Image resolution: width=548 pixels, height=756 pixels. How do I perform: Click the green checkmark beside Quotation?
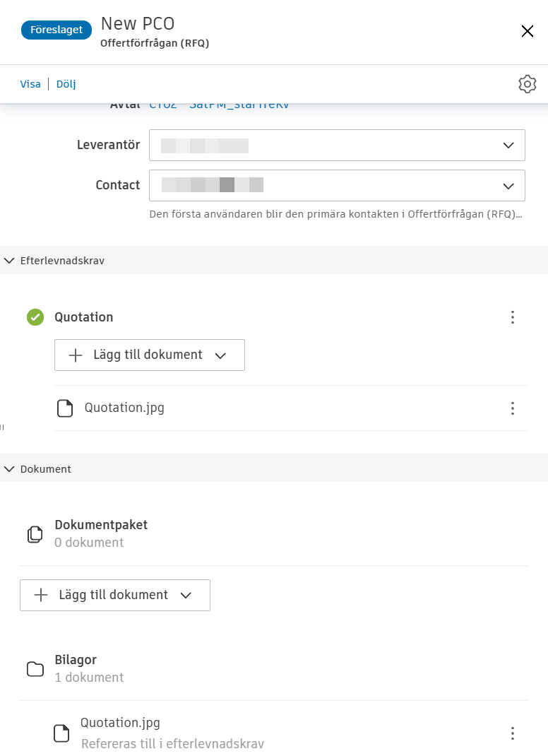35,317
